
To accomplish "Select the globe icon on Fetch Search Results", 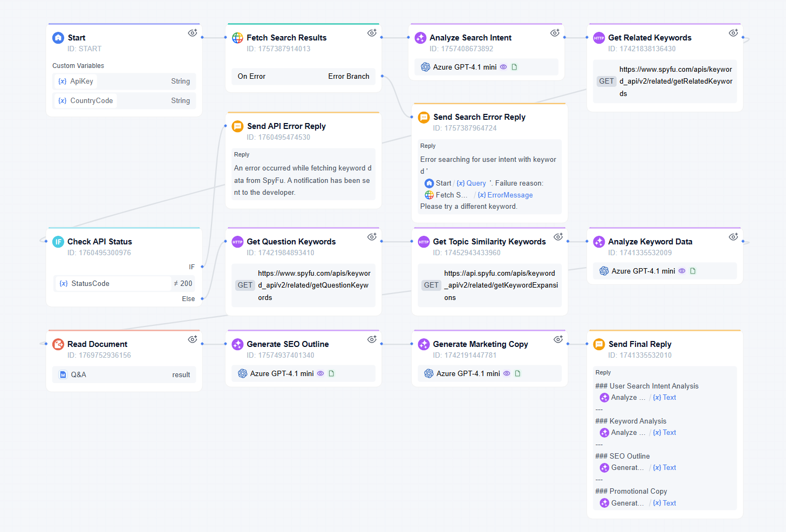I will point(237,37).
